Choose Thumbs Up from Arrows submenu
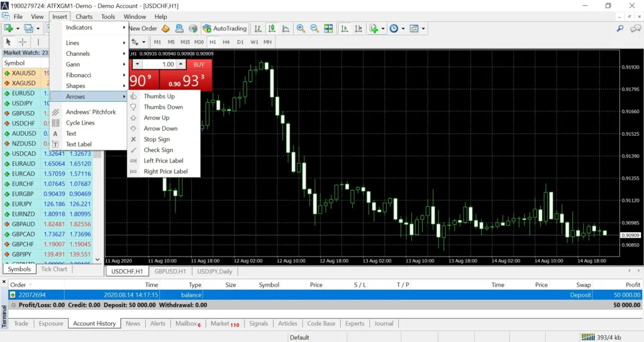The width and height of the screenshot is (644, 342). tap(159, 96)
